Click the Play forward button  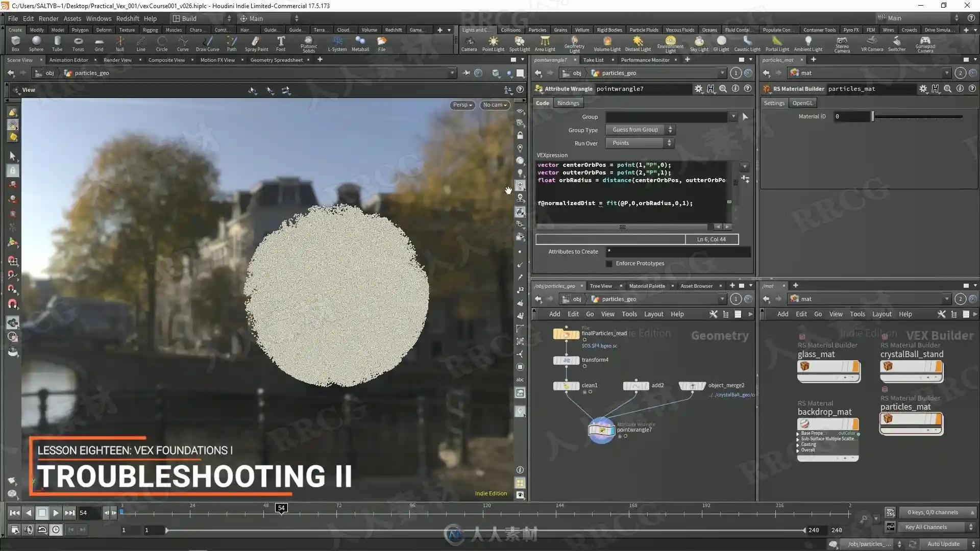pos(56,513)
